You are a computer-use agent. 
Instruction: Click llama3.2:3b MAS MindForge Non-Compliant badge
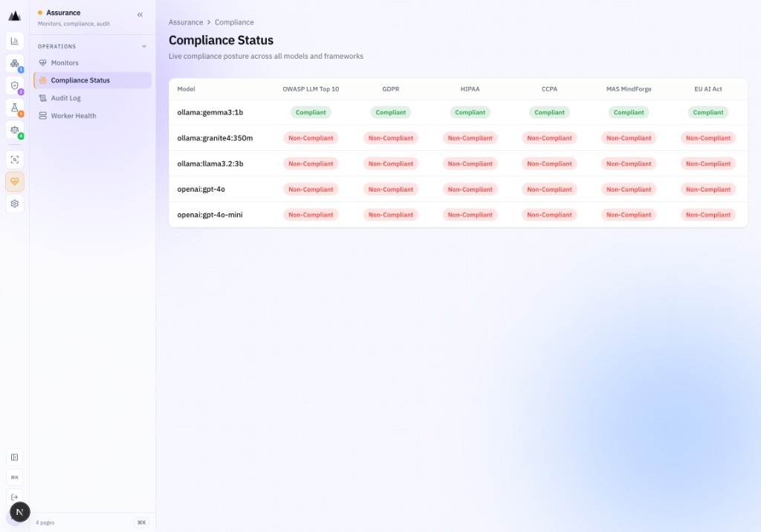point(629,163)
